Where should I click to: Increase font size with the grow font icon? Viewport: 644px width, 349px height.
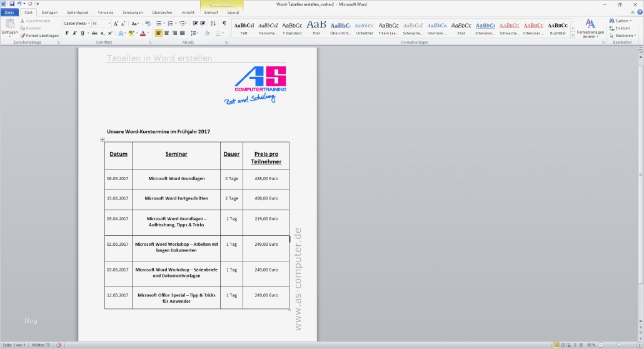pos(116,24)
